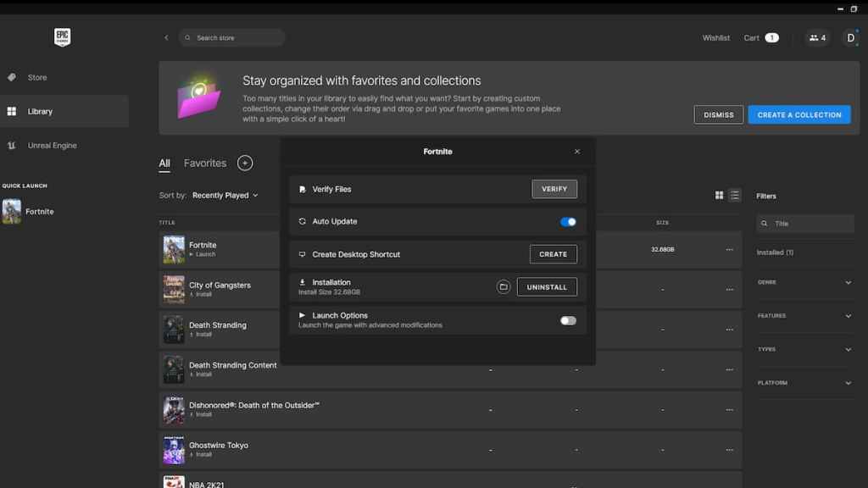Screen dimensions: 868x488
Task: Select the All library tab
Action: tap(164, 164)
